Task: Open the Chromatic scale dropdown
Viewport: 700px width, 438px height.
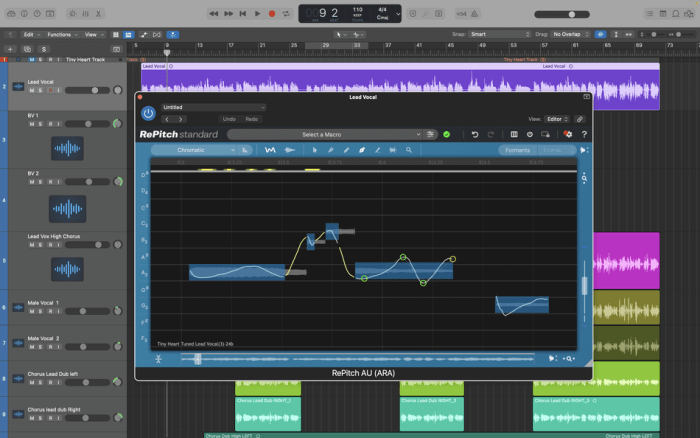Action: pyautogui.click(x=194, y=150)
